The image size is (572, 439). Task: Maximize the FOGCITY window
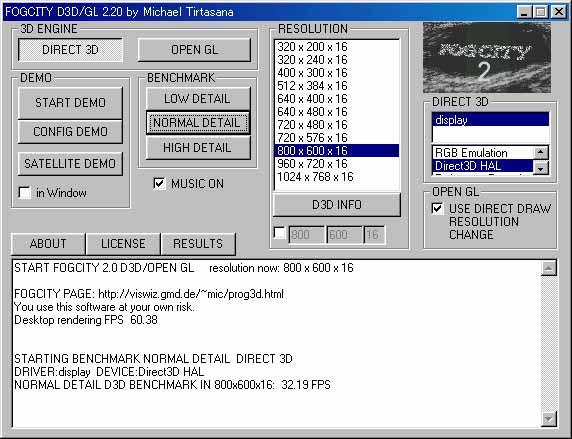[x=541, y=12]
